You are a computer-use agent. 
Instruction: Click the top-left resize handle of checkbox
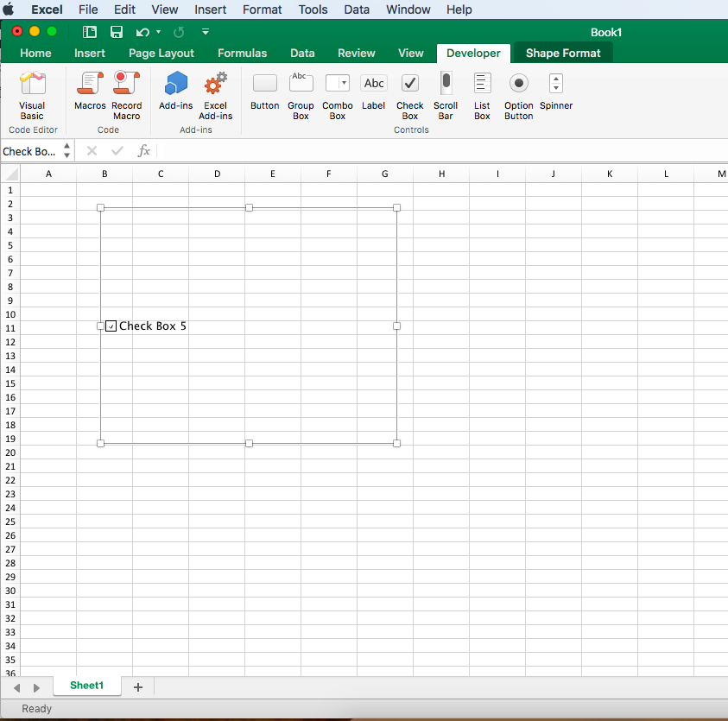pos(100,208)
